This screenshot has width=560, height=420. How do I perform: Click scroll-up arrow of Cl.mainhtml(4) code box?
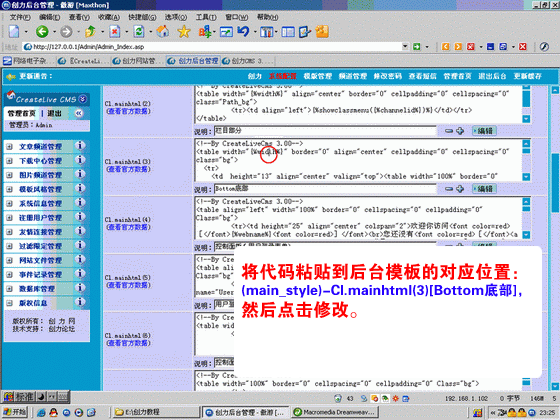tap(526, 201)
